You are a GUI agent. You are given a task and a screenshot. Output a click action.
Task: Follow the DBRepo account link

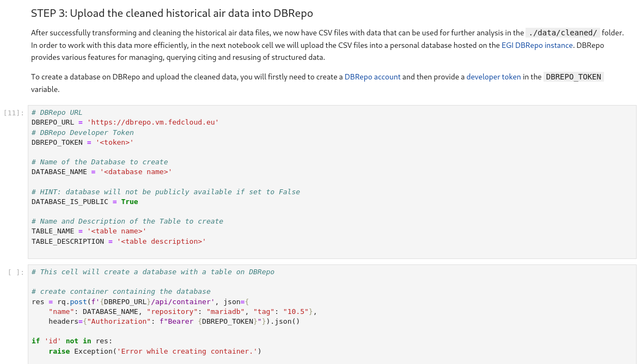click(373, 77)
